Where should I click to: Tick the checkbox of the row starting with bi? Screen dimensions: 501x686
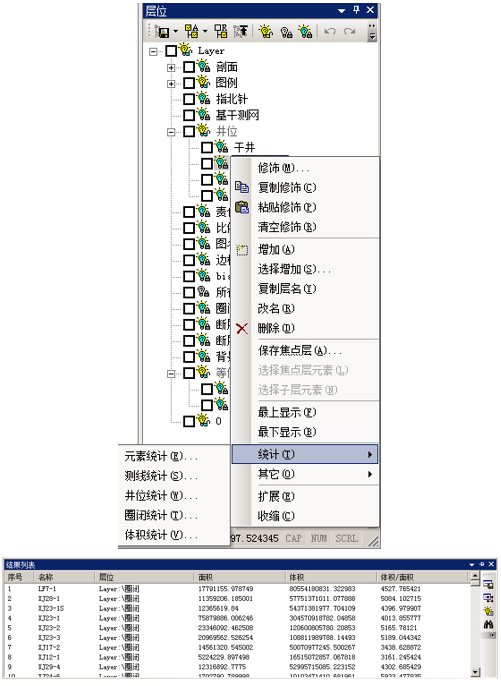coord(189,276)
